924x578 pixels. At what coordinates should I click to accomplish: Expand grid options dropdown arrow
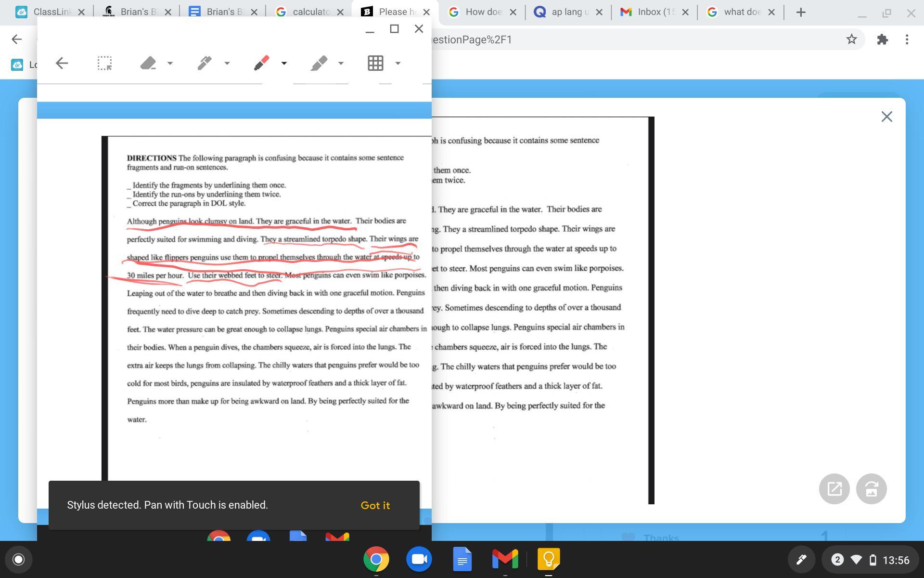398,63
